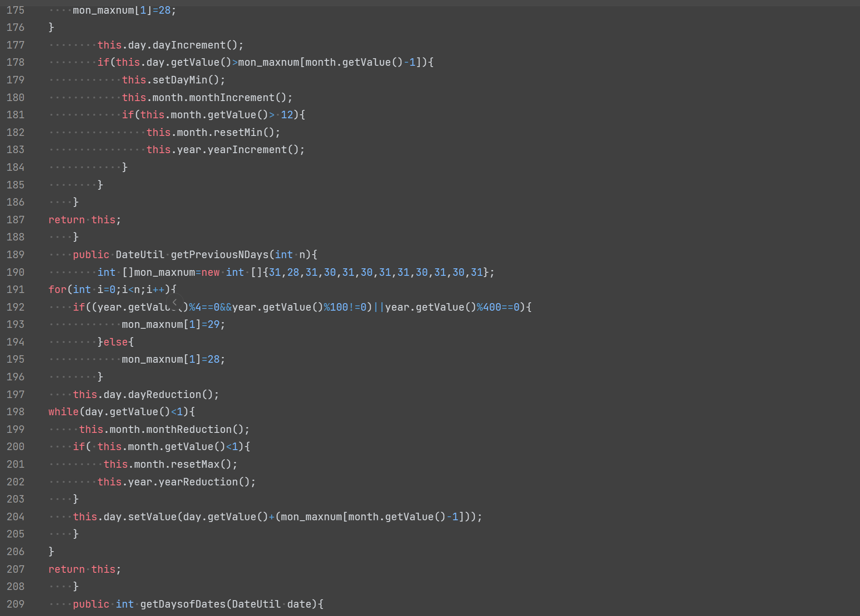The height and width of the screenshot is (616, 860).
Task: Click dayIncrement call on line 177
Action: point(189,45)
